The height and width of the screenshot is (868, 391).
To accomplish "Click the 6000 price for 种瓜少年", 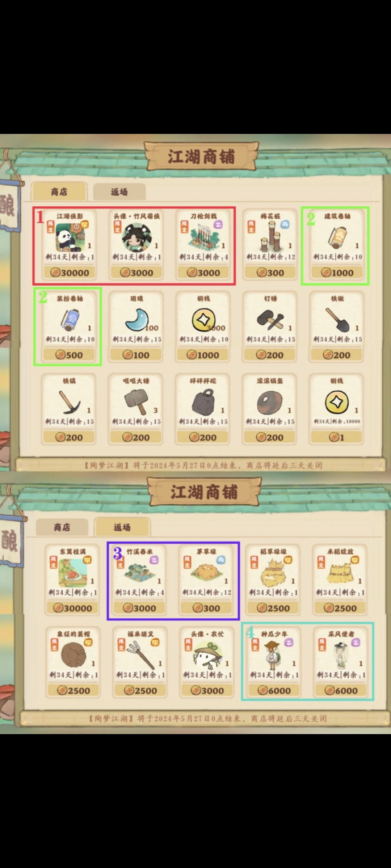I will click(274, 690).
